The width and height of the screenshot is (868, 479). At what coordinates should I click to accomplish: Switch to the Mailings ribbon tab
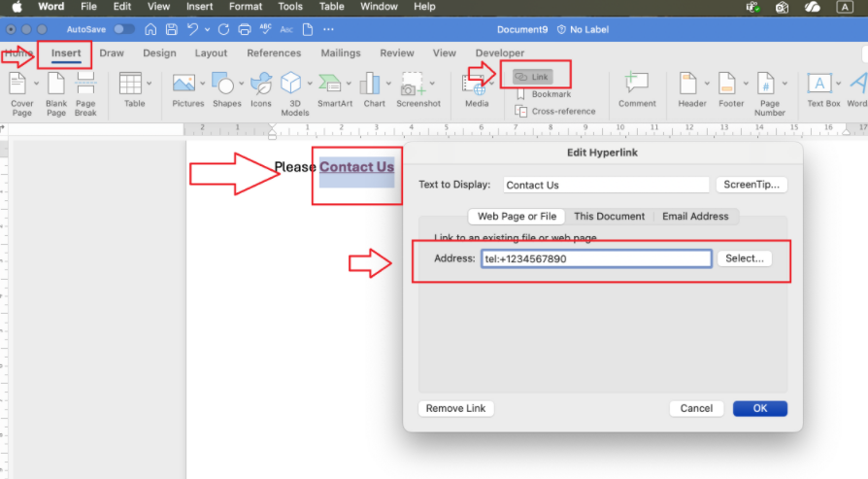341,53
